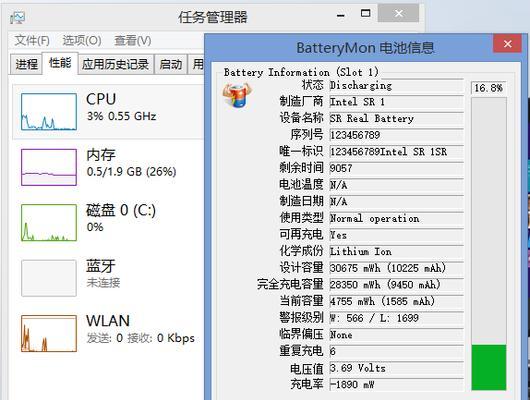Image resolution: width=530 pixels, height=400 pixels.
Task: Select the CPU usage graph thumbnail
Action: [49, 112]
